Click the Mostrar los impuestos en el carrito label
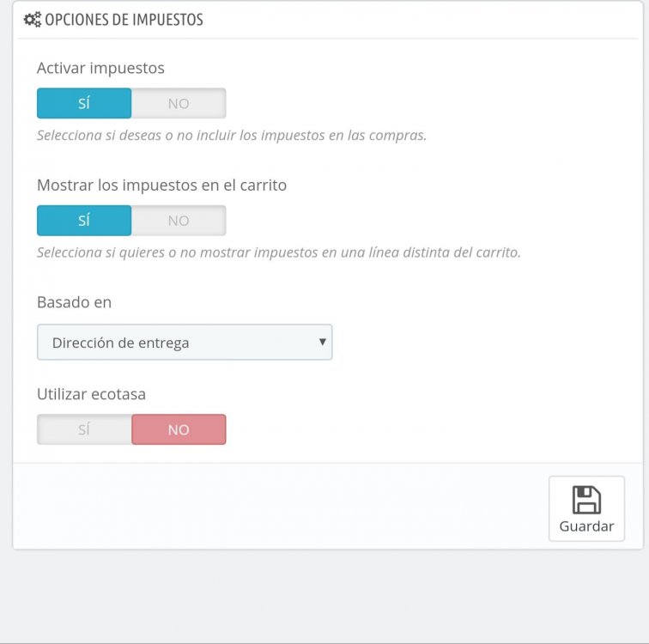The width and height of the screenshot is (649, 644). [161, 184]
